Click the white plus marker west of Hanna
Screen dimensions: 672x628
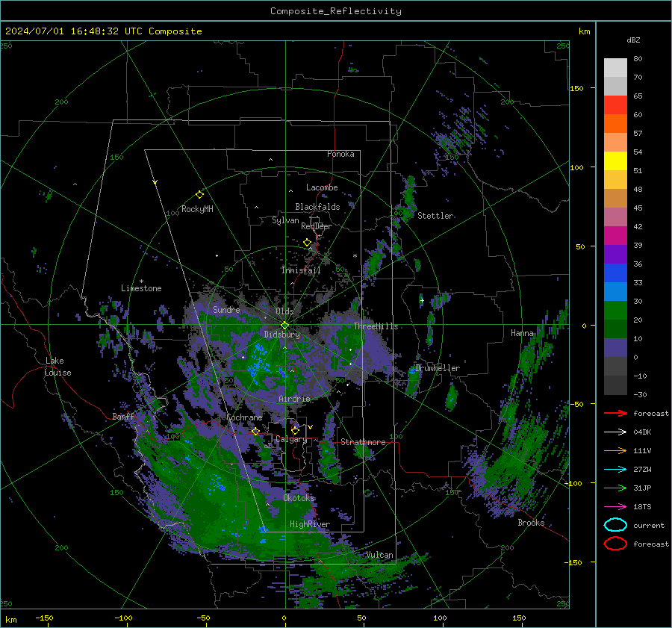pyautogui.click(x=422, y=300)
